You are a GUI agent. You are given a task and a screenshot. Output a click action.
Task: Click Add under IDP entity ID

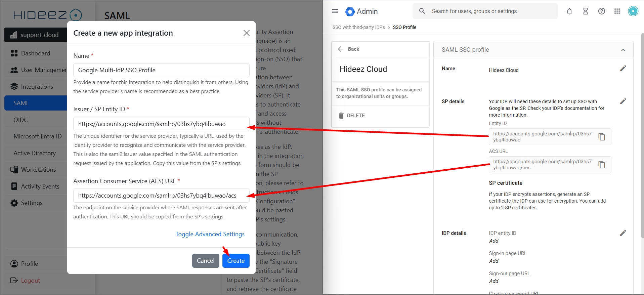493,241
